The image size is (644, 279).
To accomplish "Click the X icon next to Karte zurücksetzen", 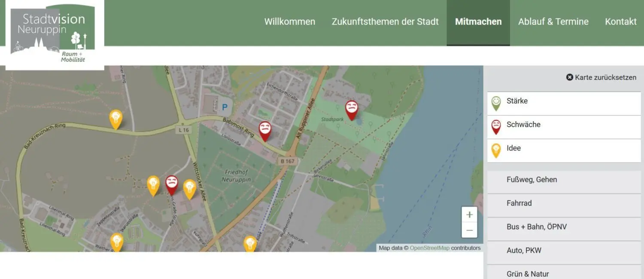I will pos(569,77).
